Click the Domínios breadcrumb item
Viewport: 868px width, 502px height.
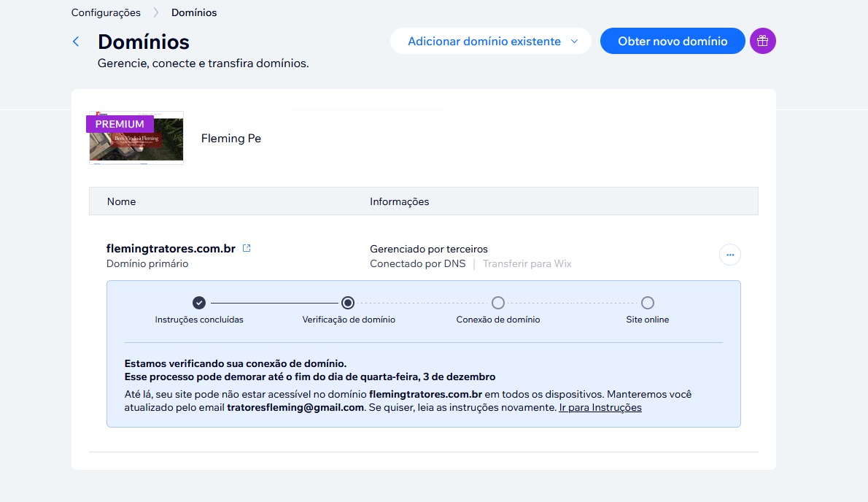pos(193,12)
